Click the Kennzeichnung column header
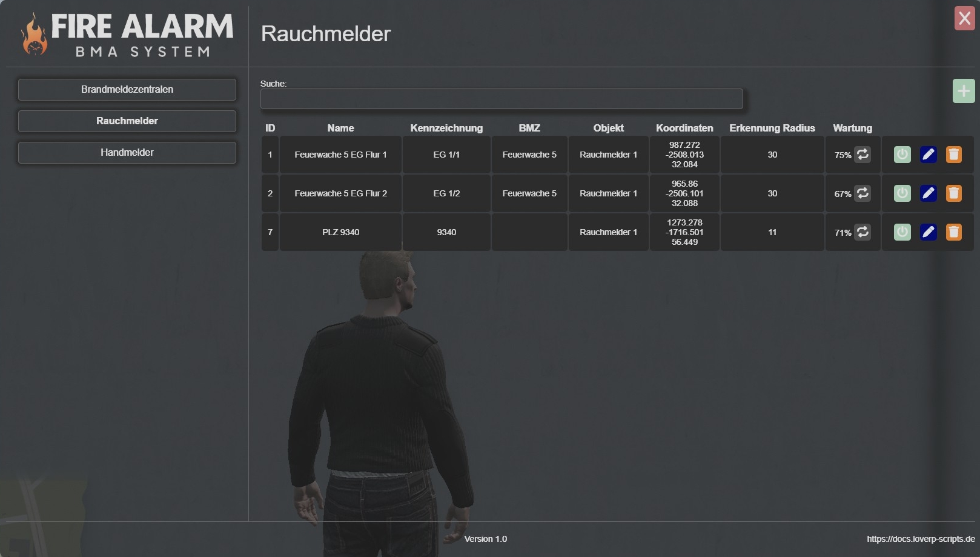Viewport: 980px width, 557px height. tap(446, 128)
